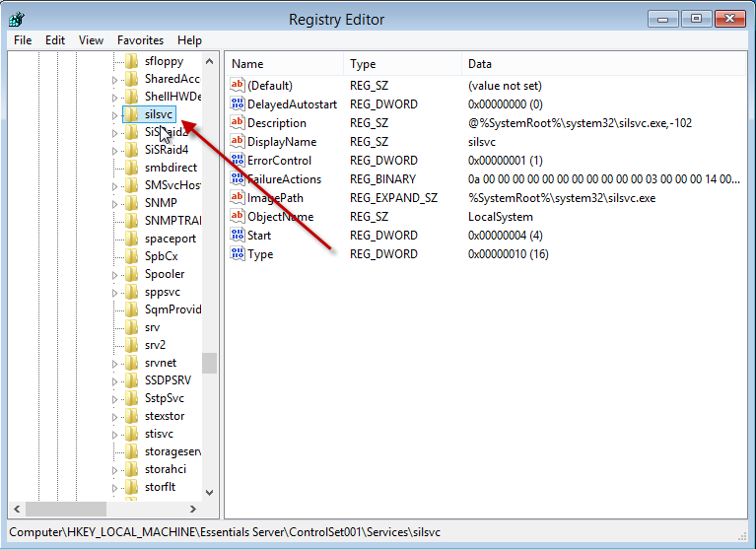Expand the srv2 key arrow
The width and height of the screenshot is (756, 549).
tap(114, 345)
